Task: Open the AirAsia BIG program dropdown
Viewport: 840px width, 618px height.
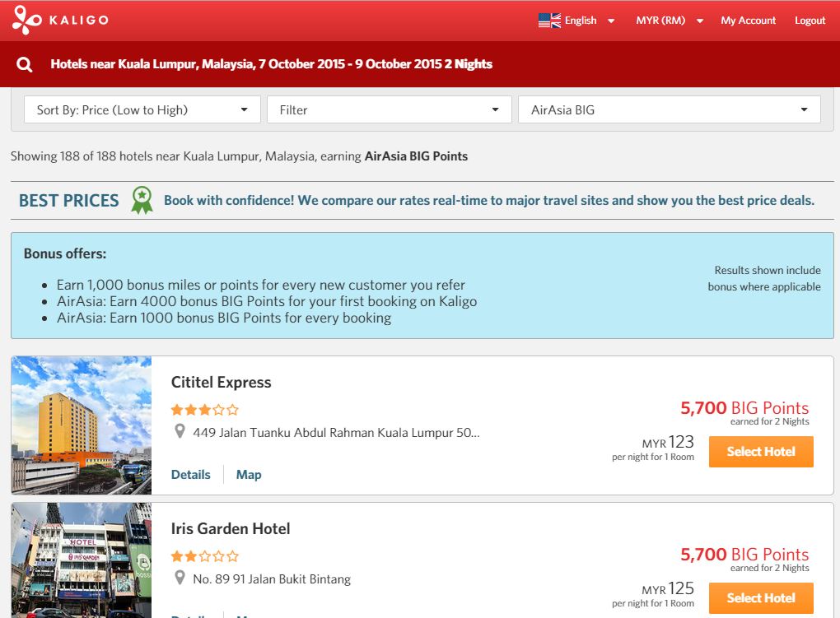Action: pos(669,109)
